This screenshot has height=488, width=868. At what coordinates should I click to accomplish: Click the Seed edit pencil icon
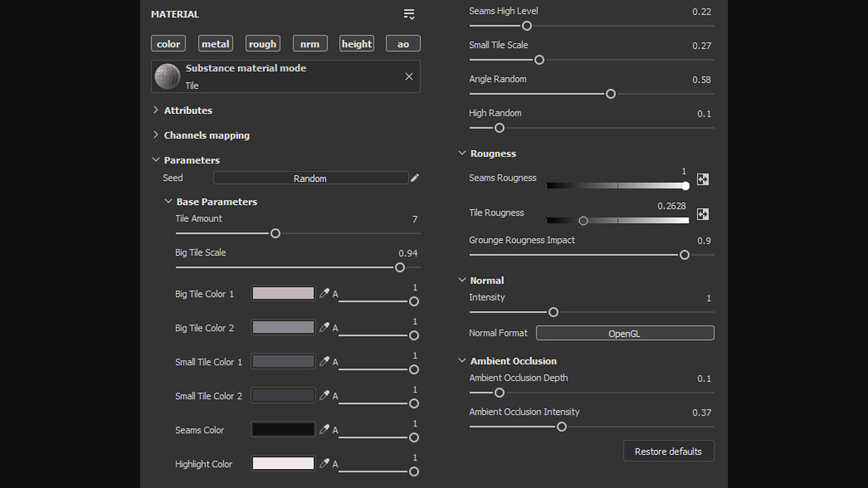tap(415, 178)
